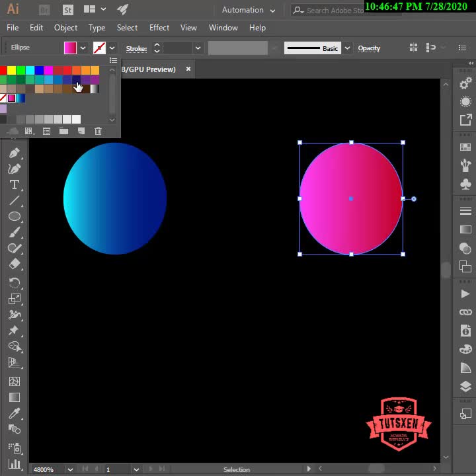Viewport: 476px width, 476px height.
Task: Select the Type tool
Action: [14, 184]
